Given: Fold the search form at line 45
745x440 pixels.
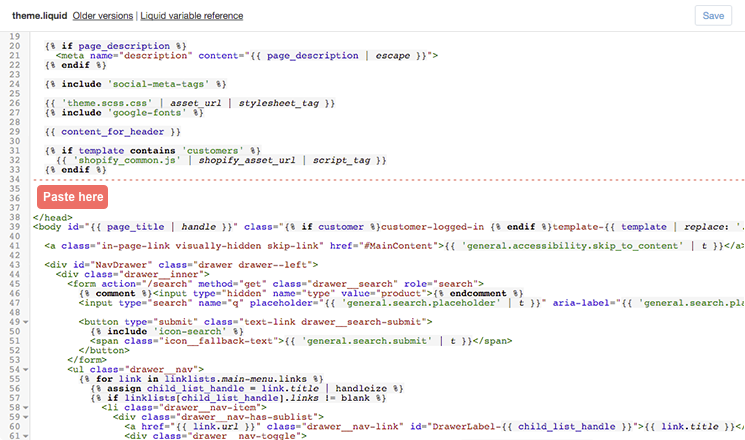Looking at the screenshot, I should [x=26, y=284].
